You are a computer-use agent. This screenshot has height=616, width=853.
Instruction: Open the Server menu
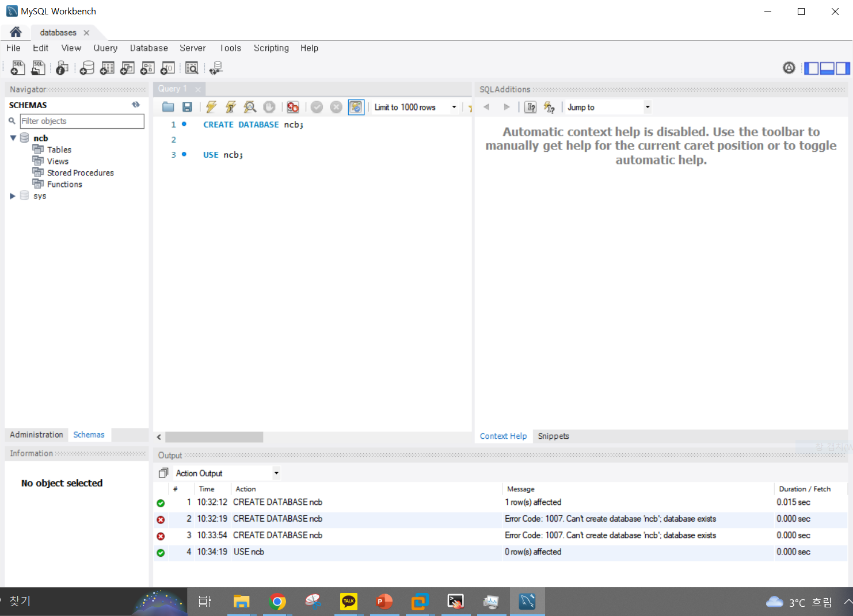tap(192, 48)
